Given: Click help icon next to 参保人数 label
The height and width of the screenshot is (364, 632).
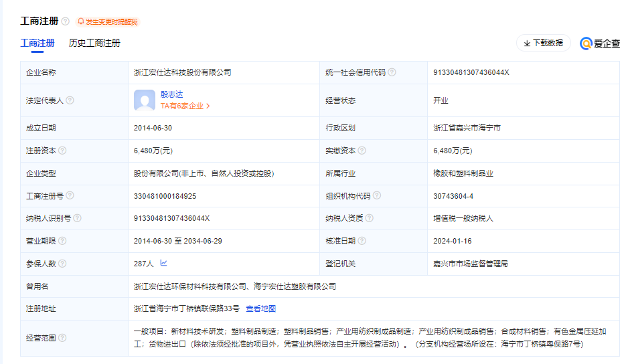Looking at the screenshot, I should [x=62, y=264].
